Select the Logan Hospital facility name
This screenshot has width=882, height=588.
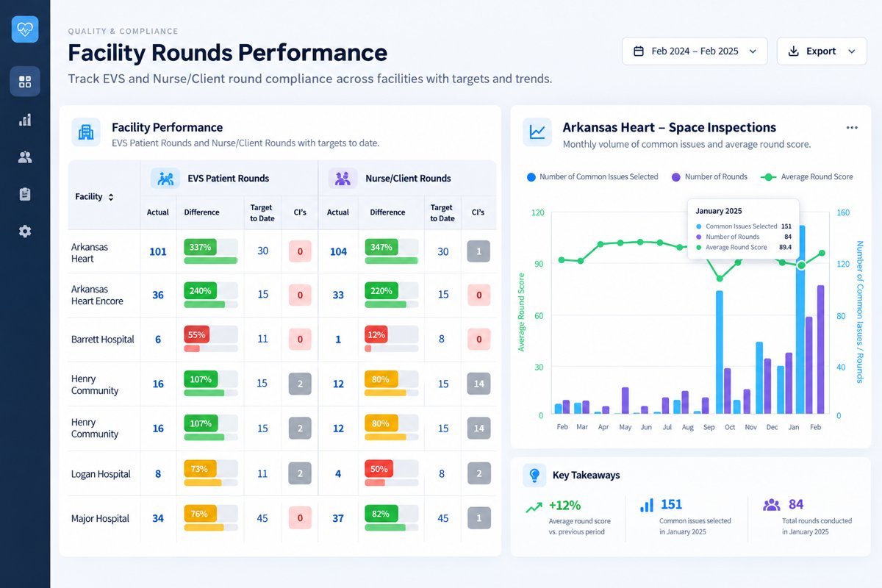tap(101, 474)
